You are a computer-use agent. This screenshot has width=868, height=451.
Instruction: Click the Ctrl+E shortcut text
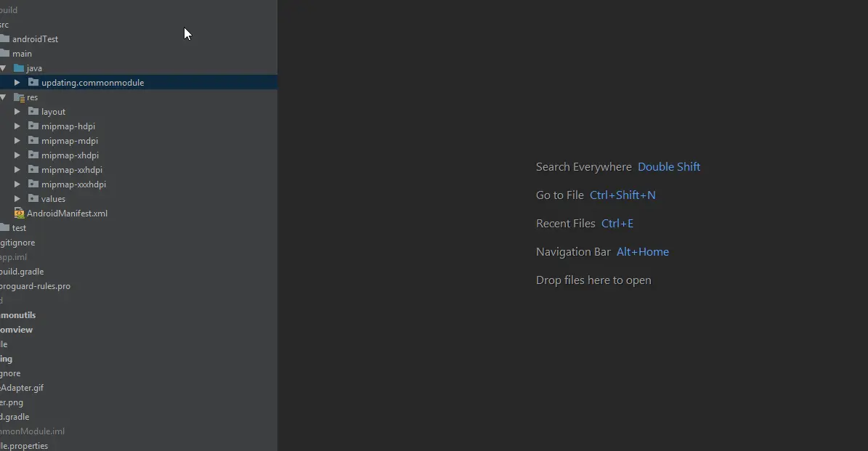point(617,224)
